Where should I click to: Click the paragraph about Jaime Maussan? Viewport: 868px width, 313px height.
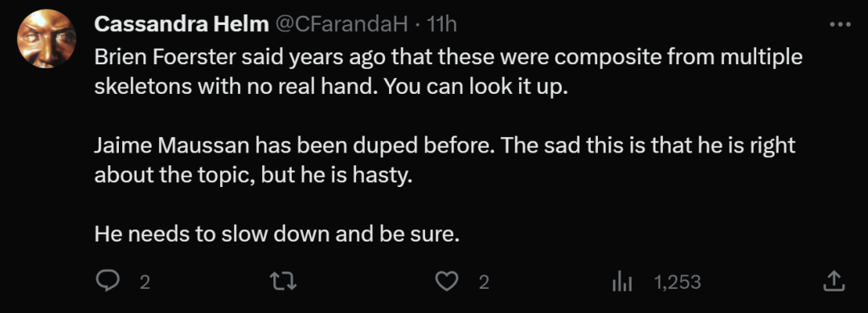click(x=445, y=161)
